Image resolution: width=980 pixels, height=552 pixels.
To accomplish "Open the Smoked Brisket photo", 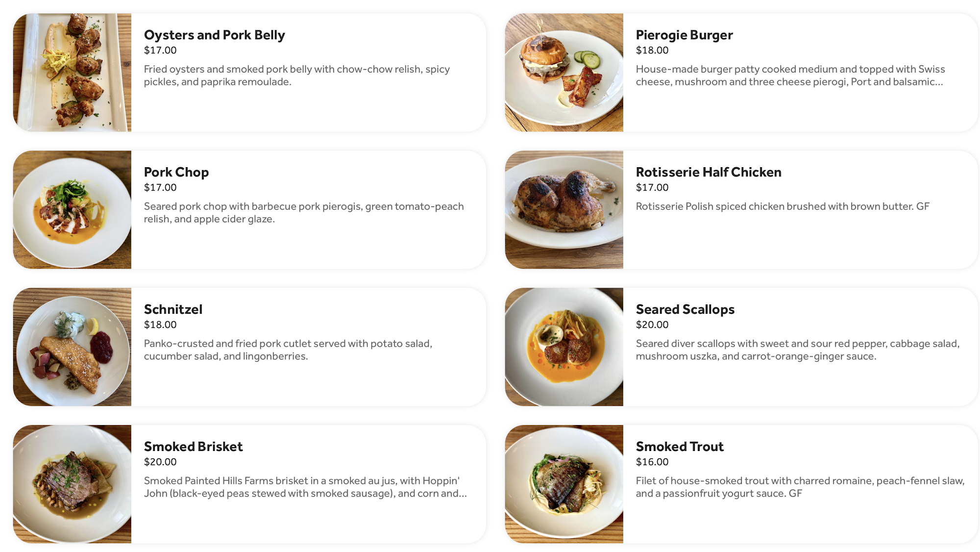I will point(72,484).
